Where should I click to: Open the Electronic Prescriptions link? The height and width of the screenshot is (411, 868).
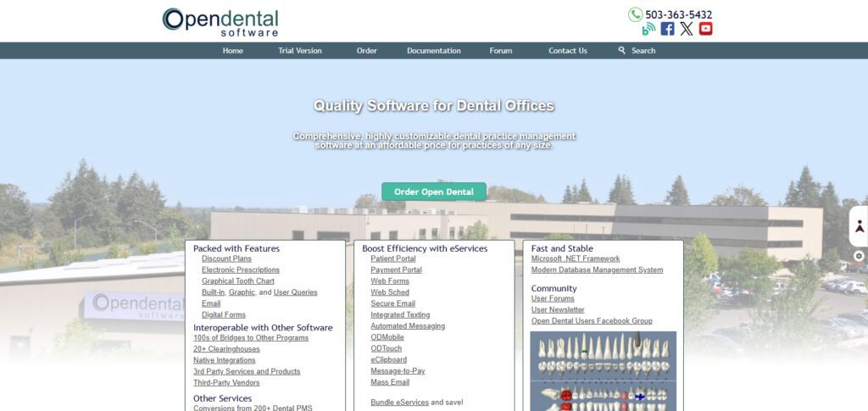[x=241, y=270]
